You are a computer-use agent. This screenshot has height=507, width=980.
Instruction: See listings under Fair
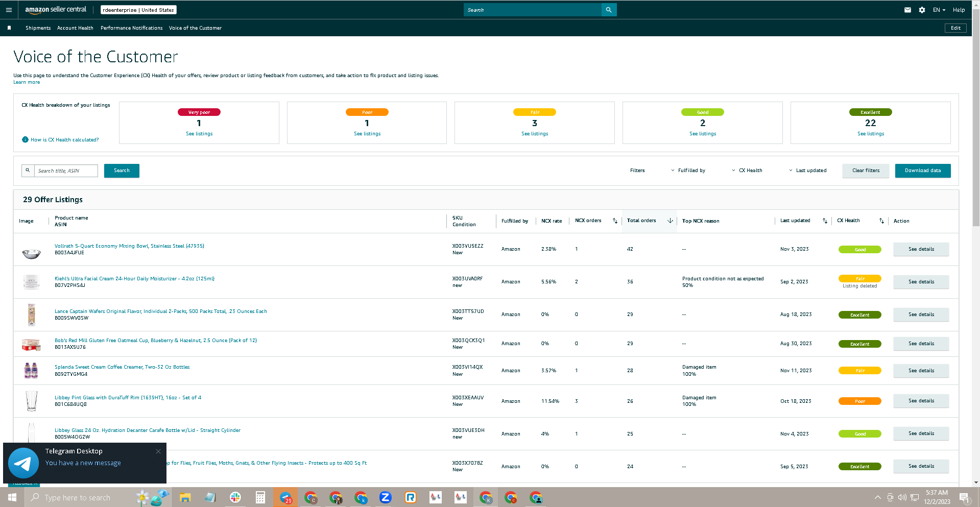[x=535, y=134]
